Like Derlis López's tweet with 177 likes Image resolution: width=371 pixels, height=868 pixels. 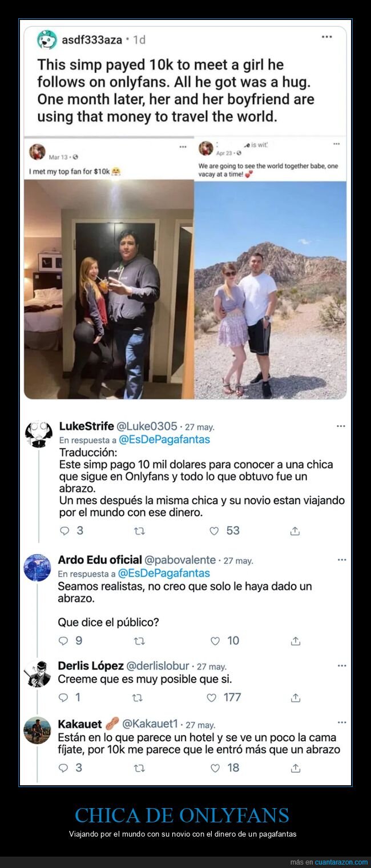(x=212, y=697)
